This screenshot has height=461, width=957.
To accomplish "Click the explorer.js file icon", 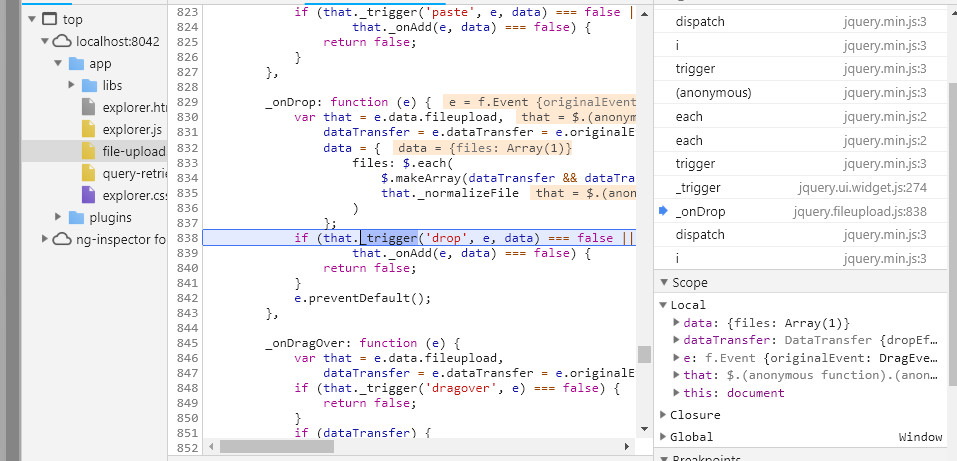I will point(88,130).
